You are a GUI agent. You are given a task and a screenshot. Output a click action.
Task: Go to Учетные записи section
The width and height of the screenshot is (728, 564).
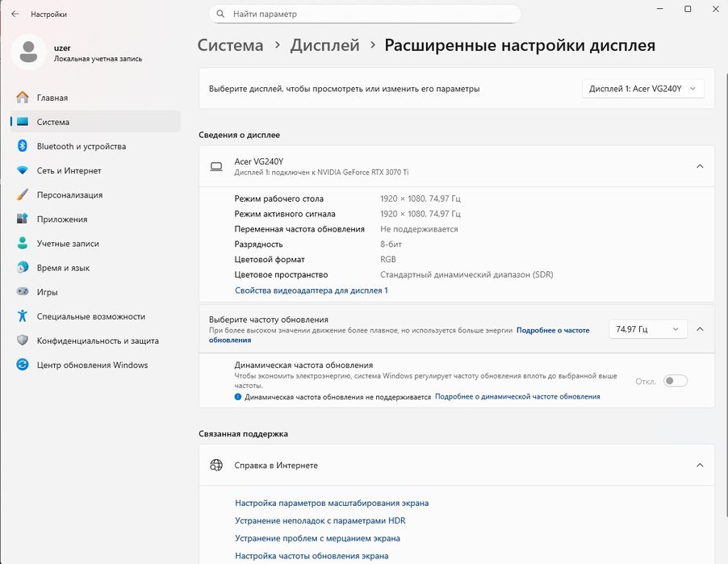pyautogui.click(x=95, y=243)
